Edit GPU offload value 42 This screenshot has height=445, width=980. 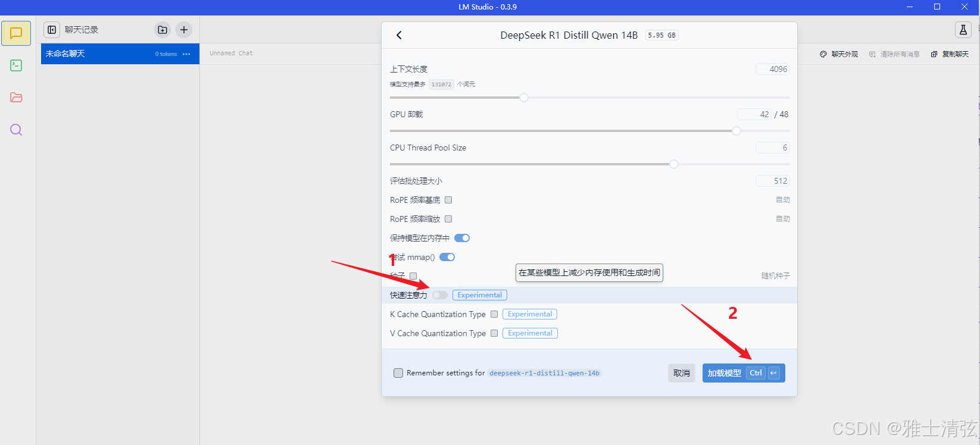754,114
